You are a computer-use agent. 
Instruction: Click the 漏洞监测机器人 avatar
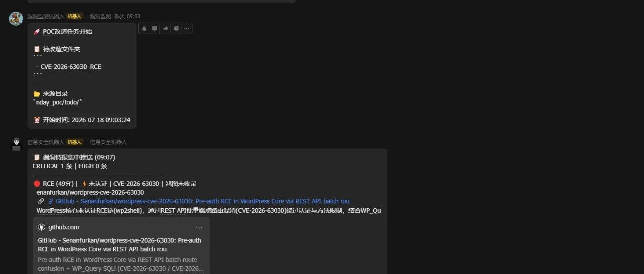pyautogui.click(x=16, y=18)
